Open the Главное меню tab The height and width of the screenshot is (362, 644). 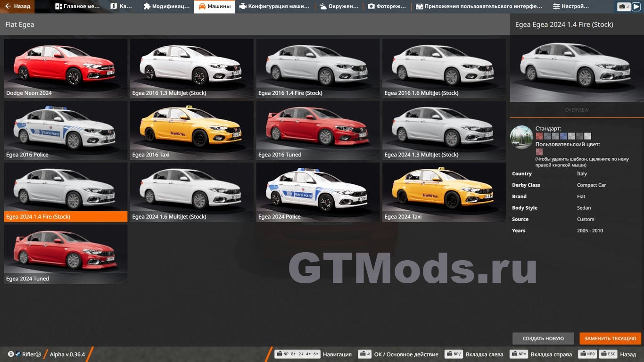pyautogui.click(x=77, y=7)
